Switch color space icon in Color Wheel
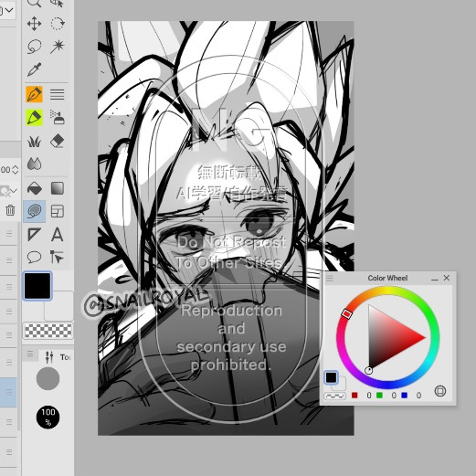This screenshot has width=476, height=476. (x=440, y=391)
